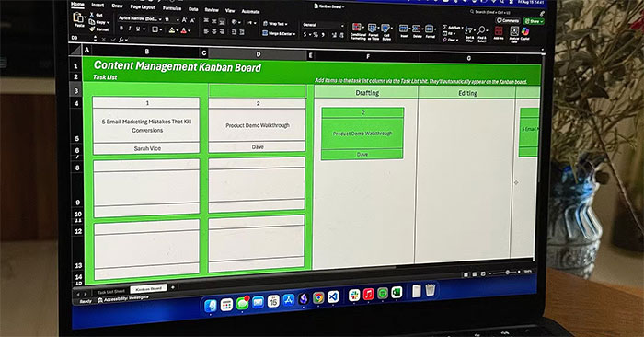Switch to the Page Layout tab
Screen dimensions: 644x337
click(142, 7)
